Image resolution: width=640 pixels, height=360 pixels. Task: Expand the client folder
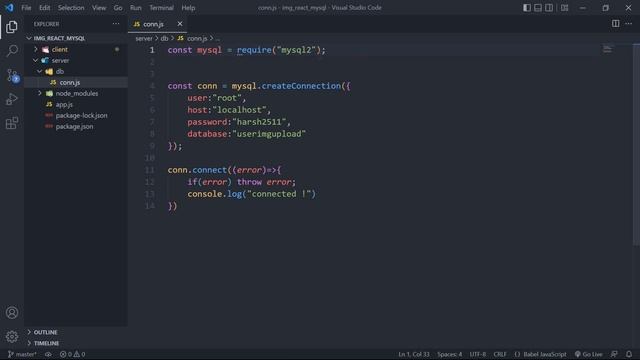pyautogui.click(x=36, y=49)
